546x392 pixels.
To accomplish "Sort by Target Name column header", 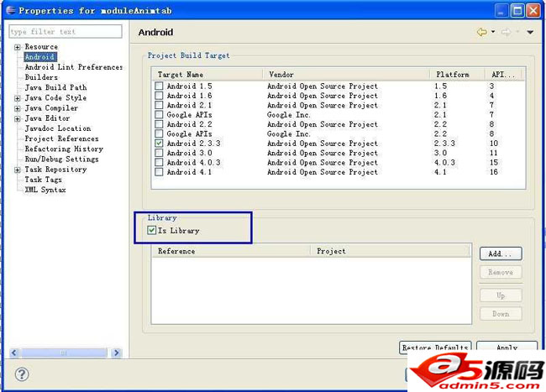I will [207, 75].
